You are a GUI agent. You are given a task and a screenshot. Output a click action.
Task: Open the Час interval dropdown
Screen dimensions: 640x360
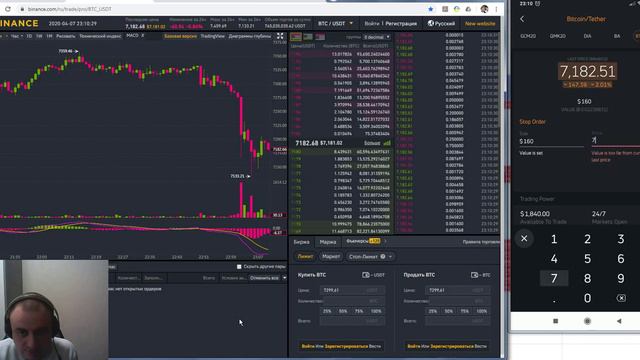(17, 36)
